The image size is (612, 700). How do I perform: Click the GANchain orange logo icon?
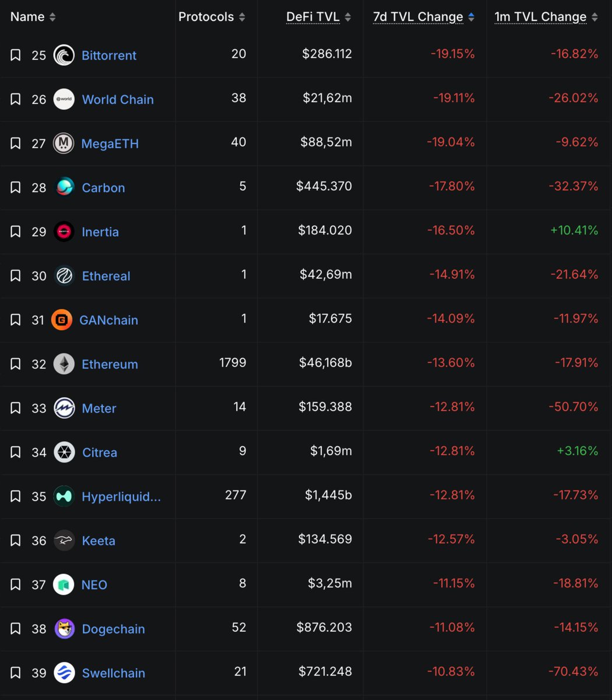click(61, 320)
